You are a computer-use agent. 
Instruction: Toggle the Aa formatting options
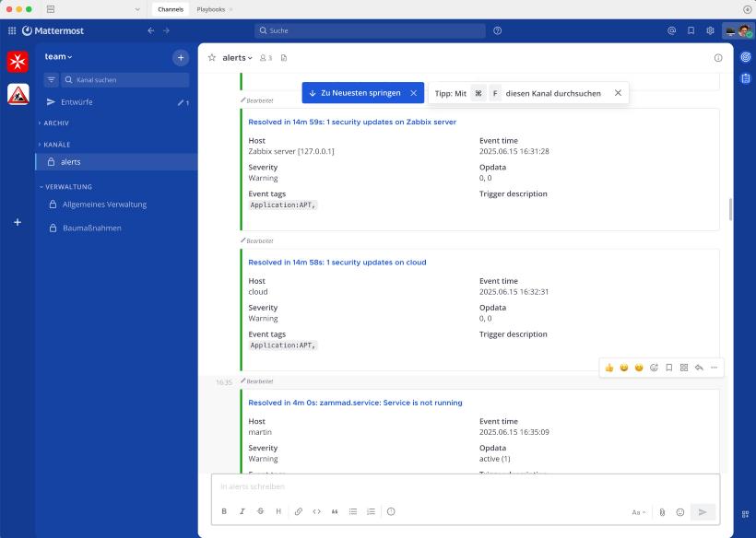[638, 512]
